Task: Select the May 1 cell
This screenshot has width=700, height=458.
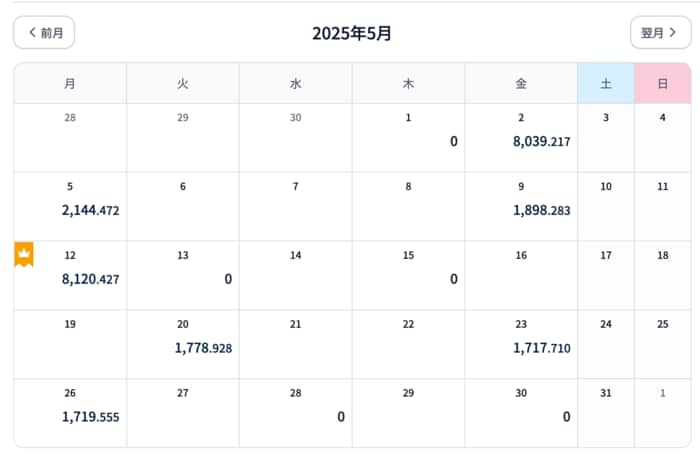Action: [408, 138]
